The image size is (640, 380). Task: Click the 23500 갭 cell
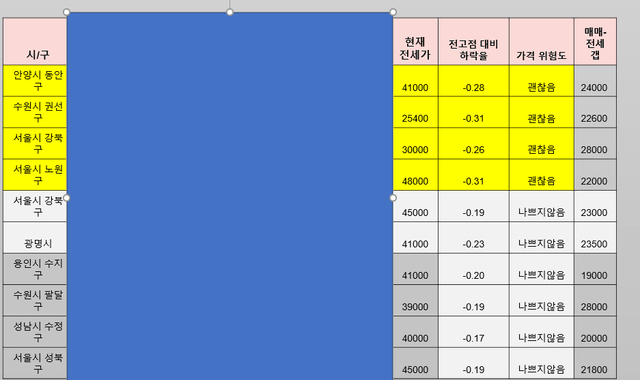pyautogui.click(x=595, y=238)
